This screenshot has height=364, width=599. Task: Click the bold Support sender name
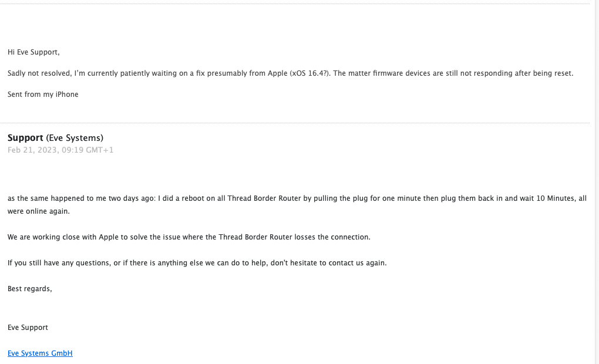[x=25, y=138]
